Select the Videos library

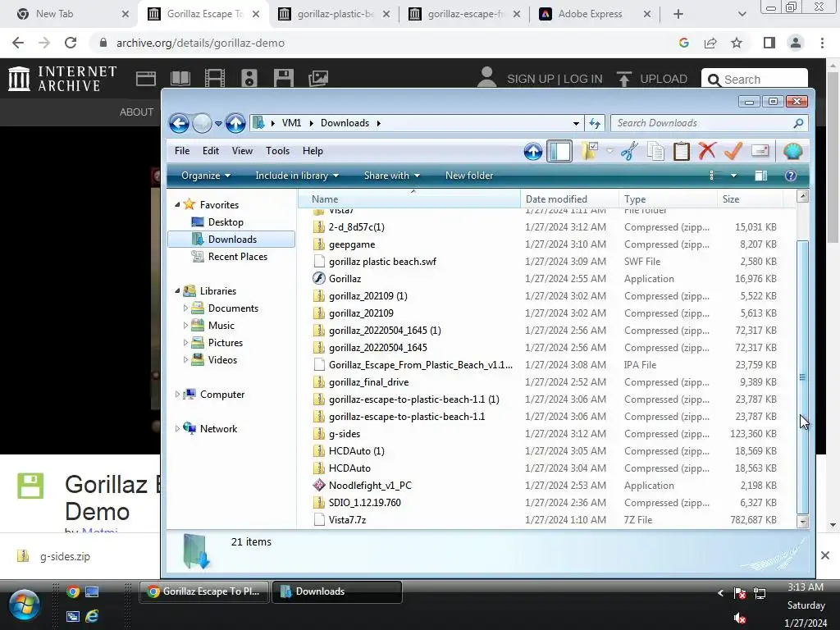click(222, 360)
